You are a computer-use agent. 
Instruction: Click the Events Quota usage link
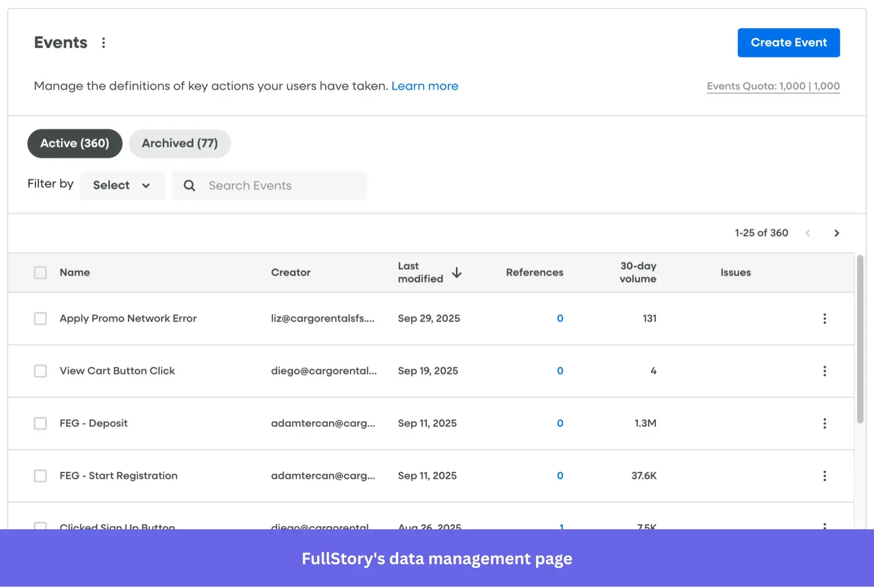(x=773, y=86)
